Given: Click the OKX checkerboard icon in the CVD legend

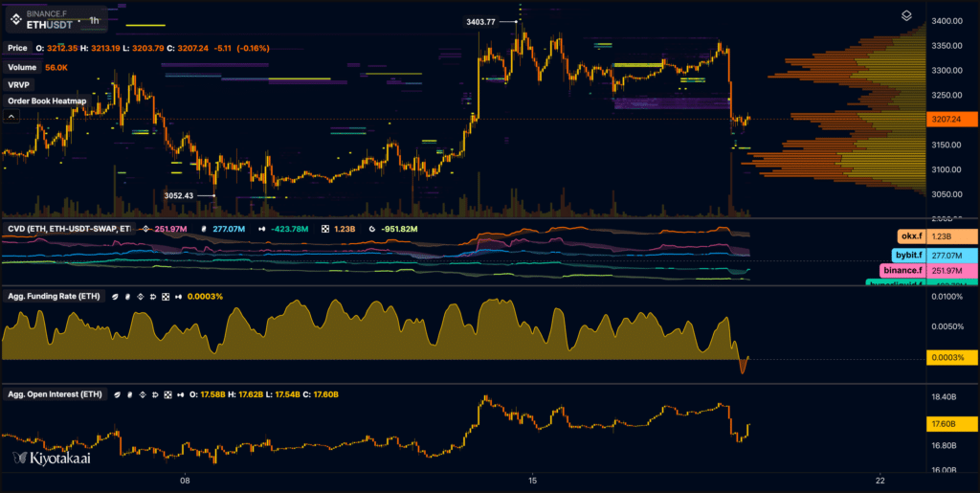Looking at the screenshot, I should 325,230.
